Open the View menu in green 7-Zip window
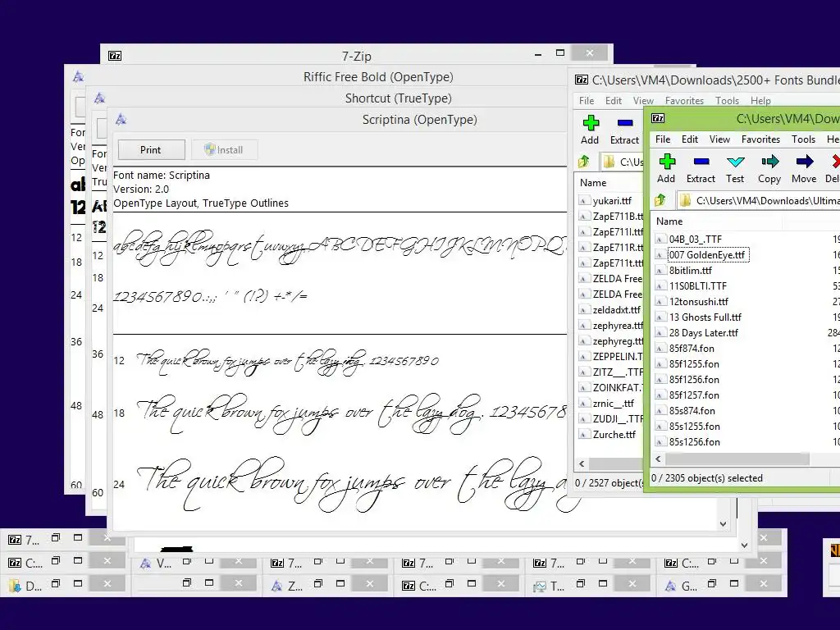The height and width of the screenshot is (630, 840). tap(719, 139)
